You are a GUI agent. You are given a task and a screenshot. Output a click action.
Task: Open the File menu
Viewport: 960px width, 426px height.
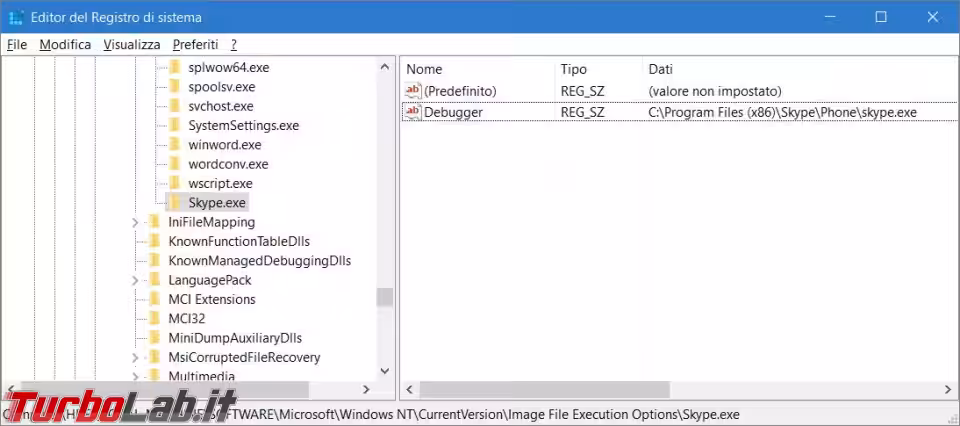[x=17, y=45]
